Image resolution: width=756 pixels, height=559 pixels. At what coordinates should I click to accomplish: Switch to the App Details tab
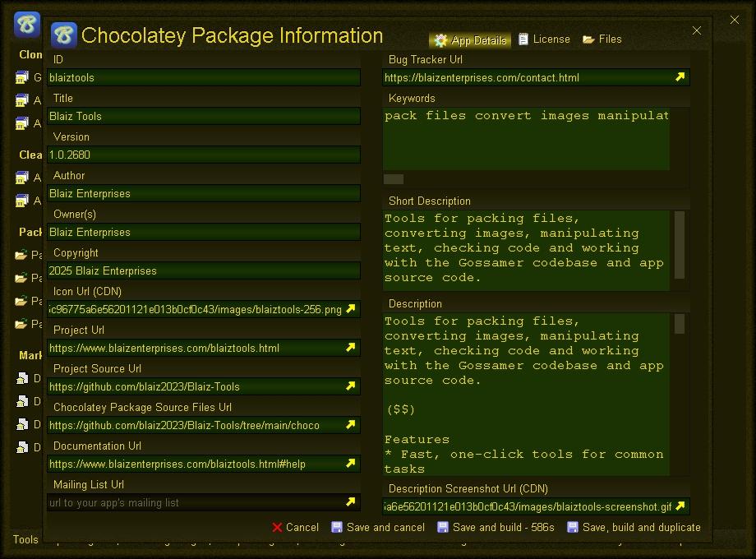[x=470, y=40]
